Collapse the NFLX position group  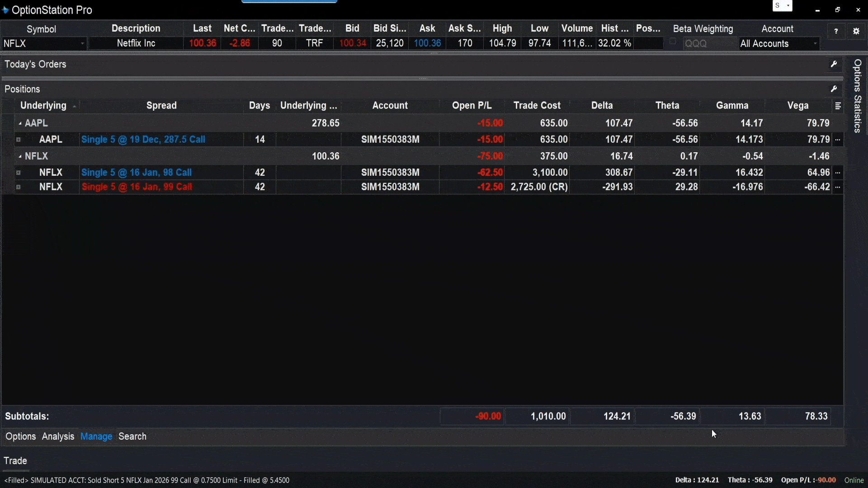pyautogui.click(x=20, y=156)
